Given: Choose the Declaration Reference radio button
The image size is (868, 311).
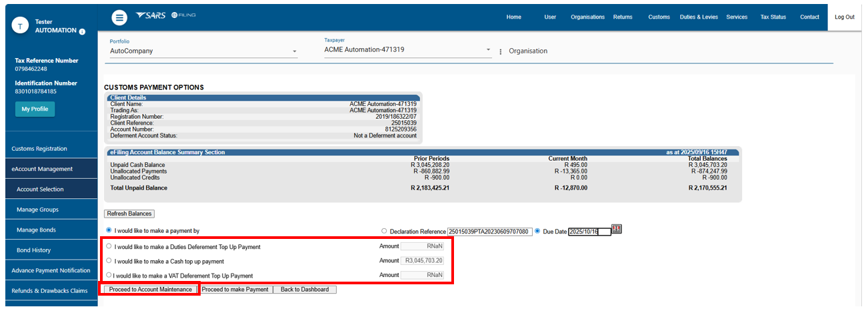Looking at the screenshot, I should [384, 232].
